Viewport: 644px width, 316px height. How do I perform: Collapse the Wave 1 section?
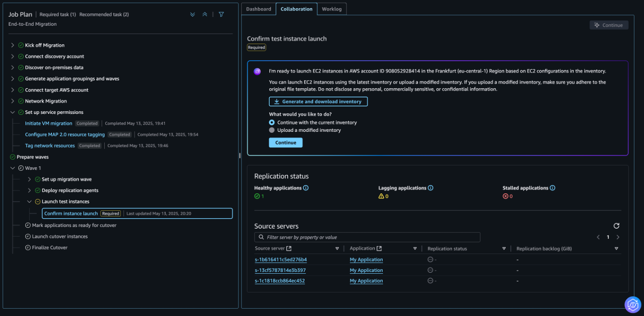pos(13,168)
